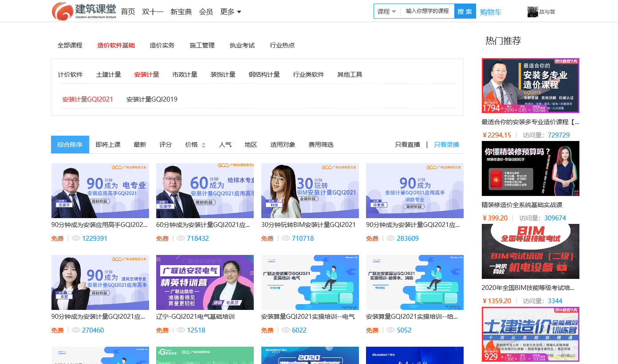Image resolution: width=618 pixels, height=364 pixels.
Task: Sort by 综合排序
Action: (70, 145)
